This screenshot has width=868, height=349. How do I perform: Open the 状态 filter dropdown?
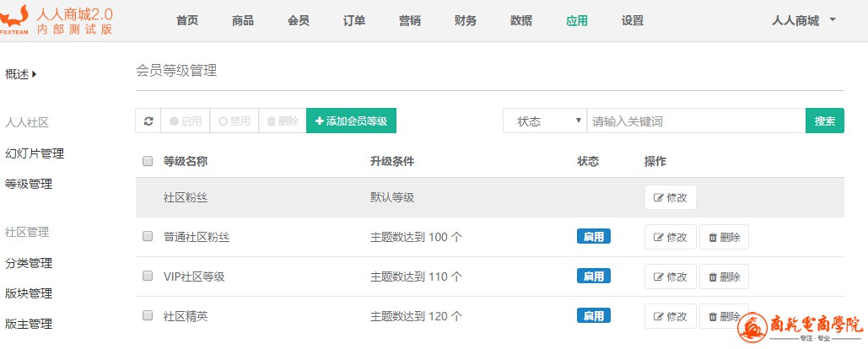[x=545, y=121]
